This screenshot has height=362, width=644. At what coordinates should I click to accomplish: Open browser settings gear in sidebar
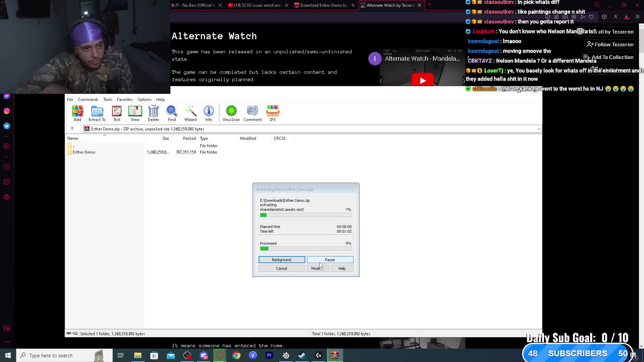tap(7, 197)
